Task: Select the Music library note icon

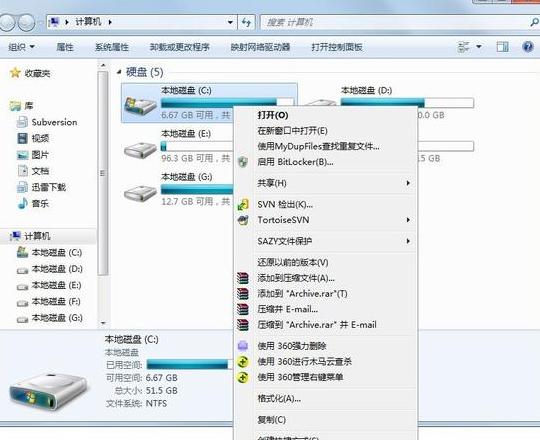Action: [22, 203]
